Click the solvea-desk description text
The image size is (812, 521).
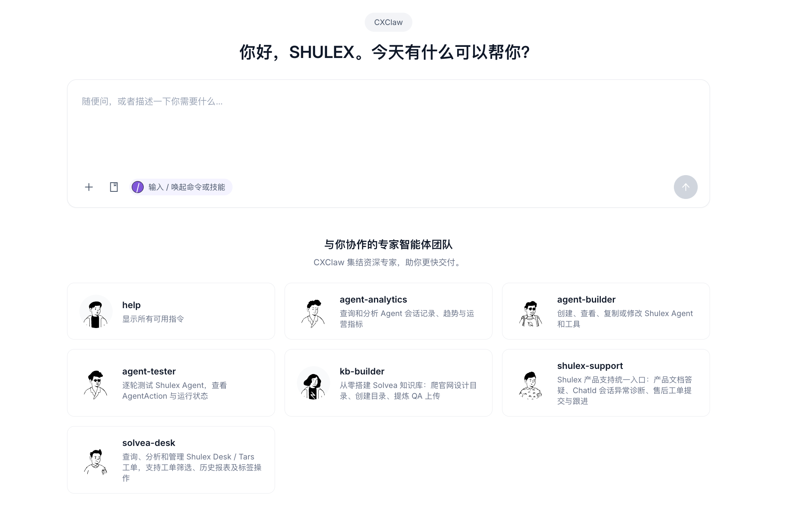point(192,467)
